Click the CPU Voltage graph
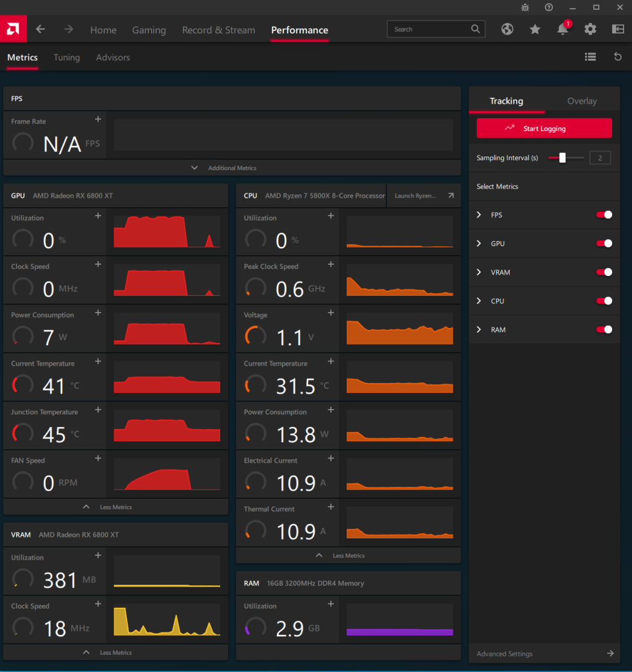The image size is (632, 672). (400, 329)
